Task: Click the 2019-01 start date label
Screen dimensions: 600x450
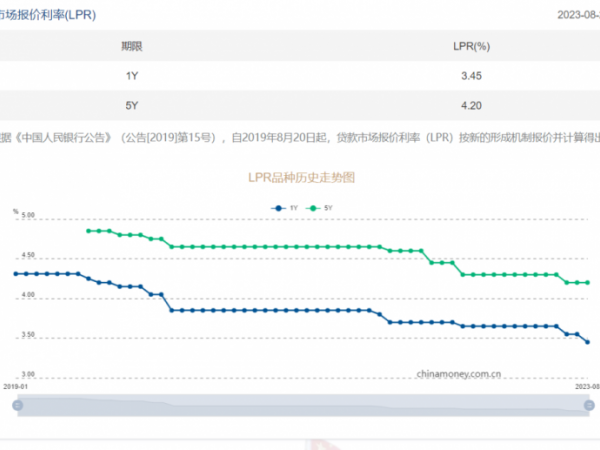Action: 15,385
